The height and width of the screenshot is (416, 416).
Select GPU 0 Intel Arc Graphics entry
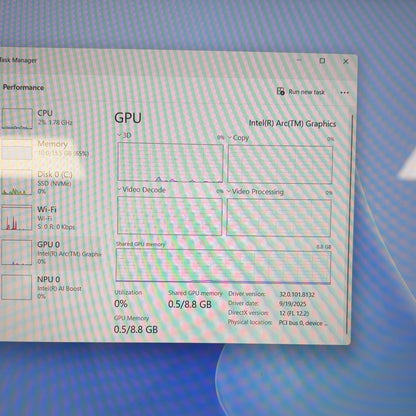[50, 253]
